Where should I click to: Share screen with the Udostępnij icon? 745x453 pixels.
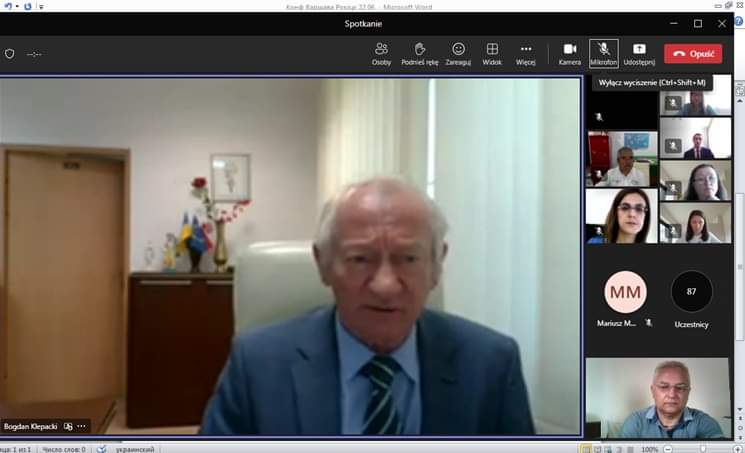640,53
